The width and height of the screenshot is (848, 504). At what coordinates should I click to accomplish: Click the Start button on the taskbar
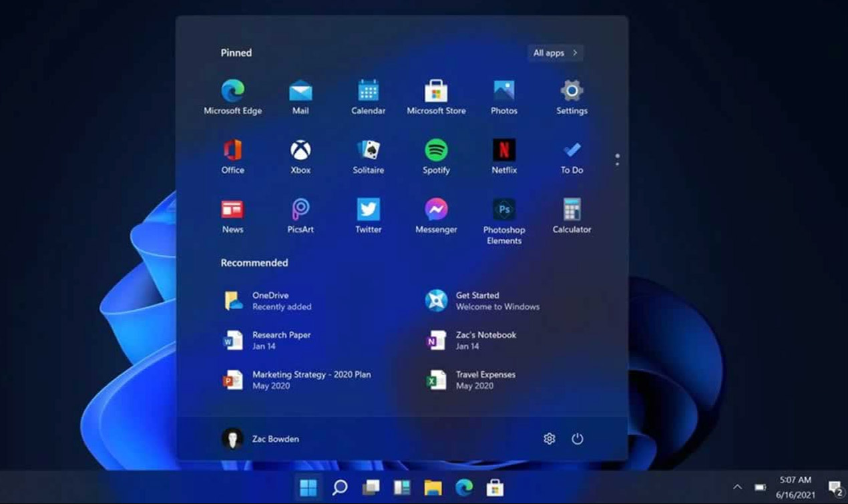308,487
